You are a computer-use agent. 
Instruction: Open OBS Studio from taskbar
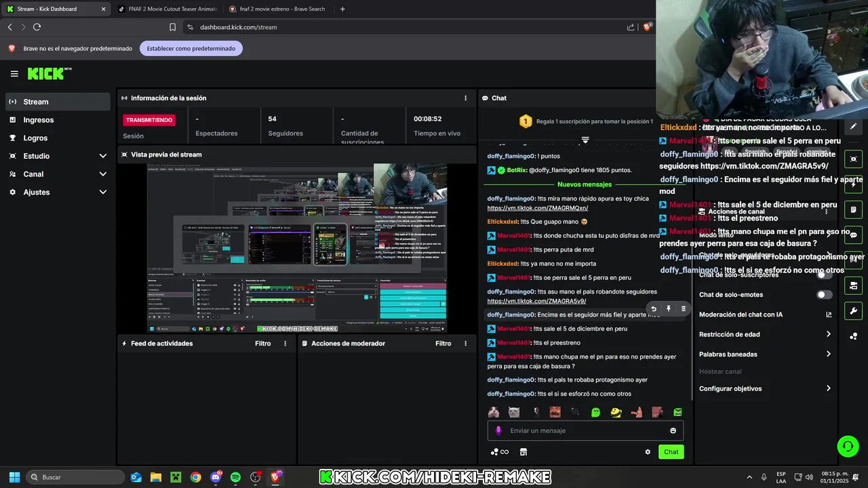pos(255,477)
